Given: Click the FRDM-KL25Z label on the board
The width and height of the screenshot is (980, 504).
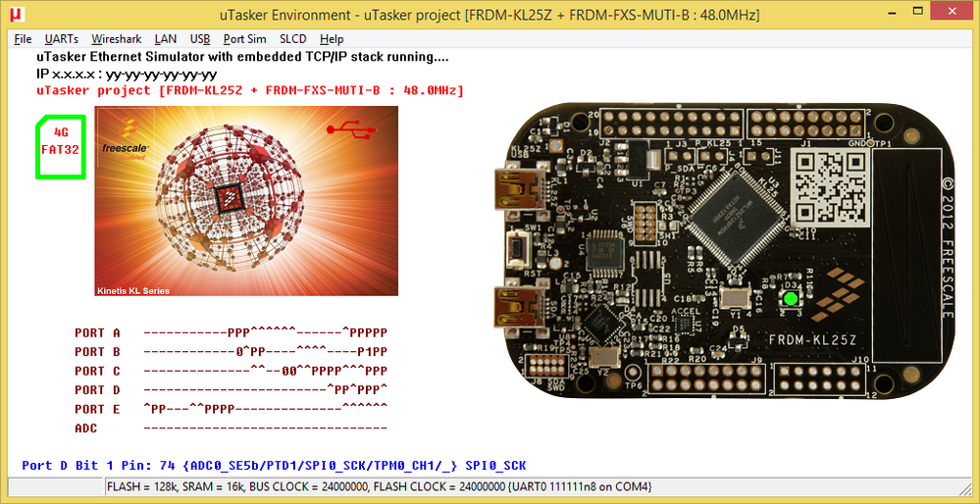Looking at the screenshot, I should (x=811, y=341).
